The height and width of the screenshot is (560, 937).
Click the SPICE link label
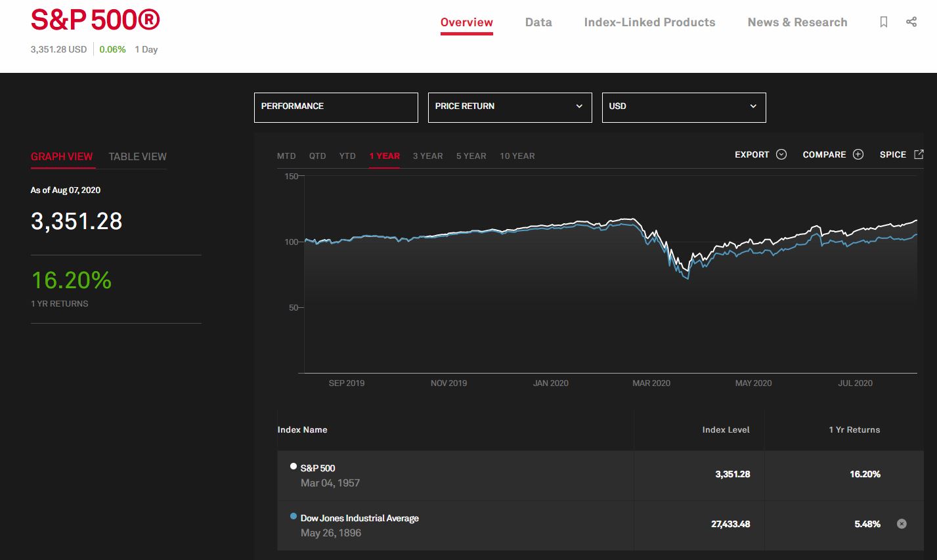coord(892,154)
